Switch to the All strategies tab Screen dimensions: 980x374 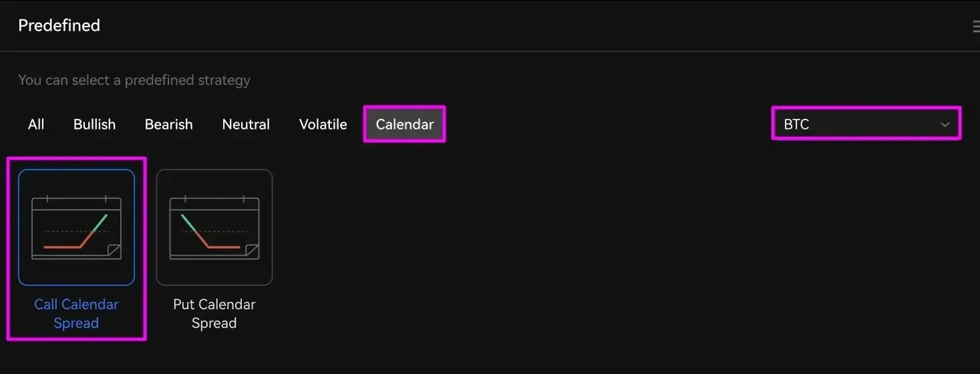36,124
